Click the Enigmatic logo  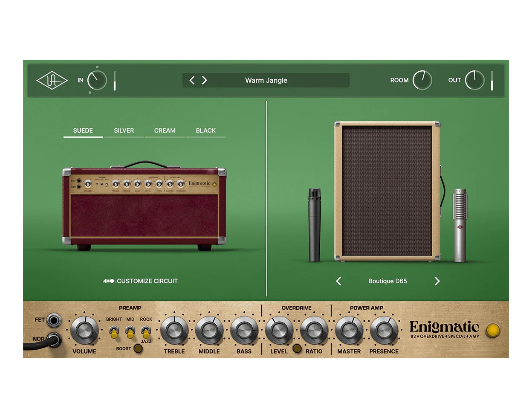tap(444, 330)
